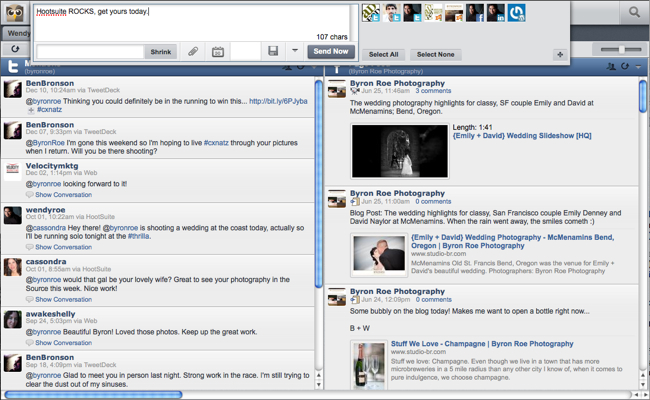Toggle the LinkedIn profile avatar
The width and height of the screenshot is (650, 400).
click(496, 13)
